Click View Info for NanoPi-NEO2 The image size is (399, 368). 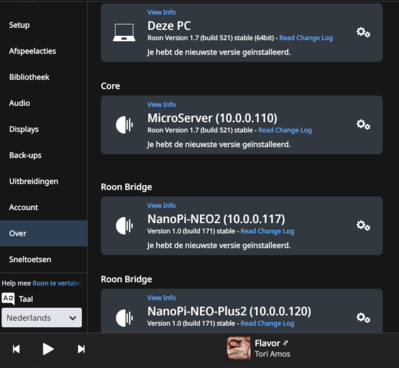tap(161, 206)
